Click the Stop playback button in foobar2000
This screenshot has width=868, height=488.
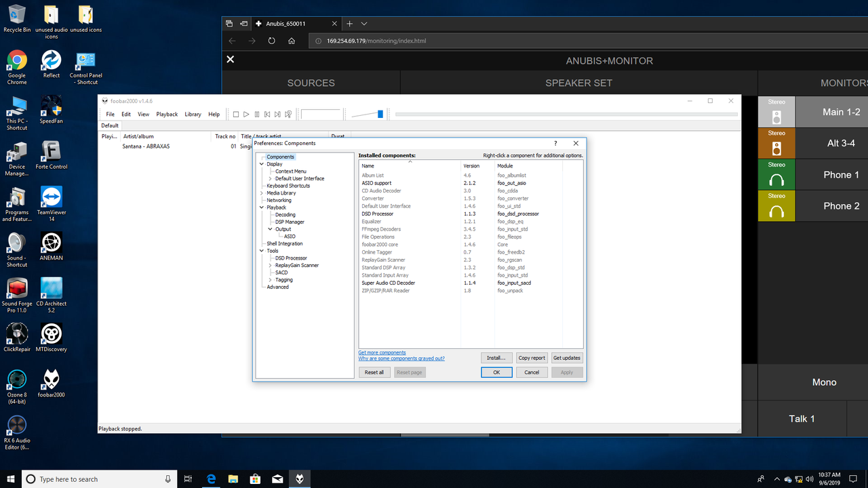236,115
